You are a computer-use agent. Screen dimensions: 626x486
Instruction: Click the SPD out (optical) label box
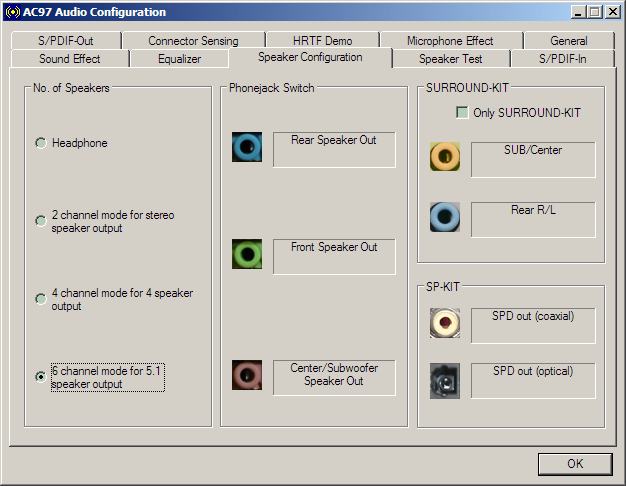pyautogui.click(x=533, y=381)
